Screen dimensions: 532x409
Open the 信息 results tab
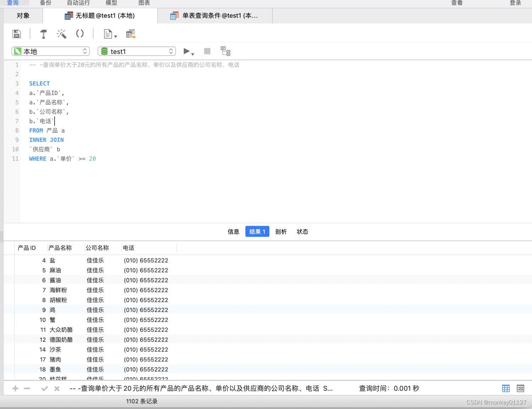pyautogui.click(x=233, y=231)
